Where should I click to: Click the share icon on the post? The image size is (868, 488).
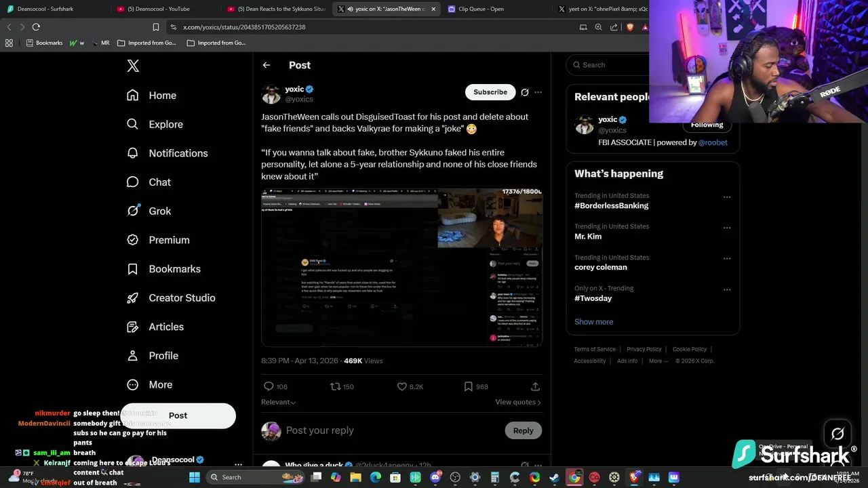coord(535,386)
